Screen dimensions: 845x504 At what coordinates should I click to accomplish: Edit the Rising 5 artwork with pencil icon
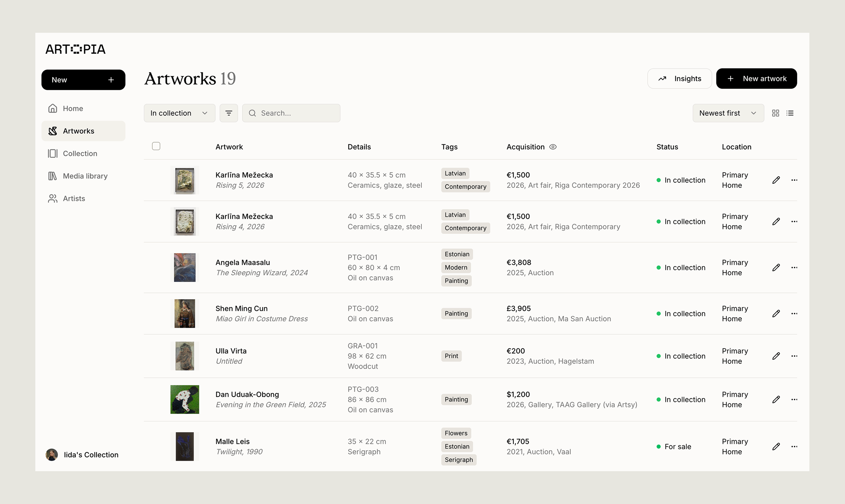coord(776,180)
